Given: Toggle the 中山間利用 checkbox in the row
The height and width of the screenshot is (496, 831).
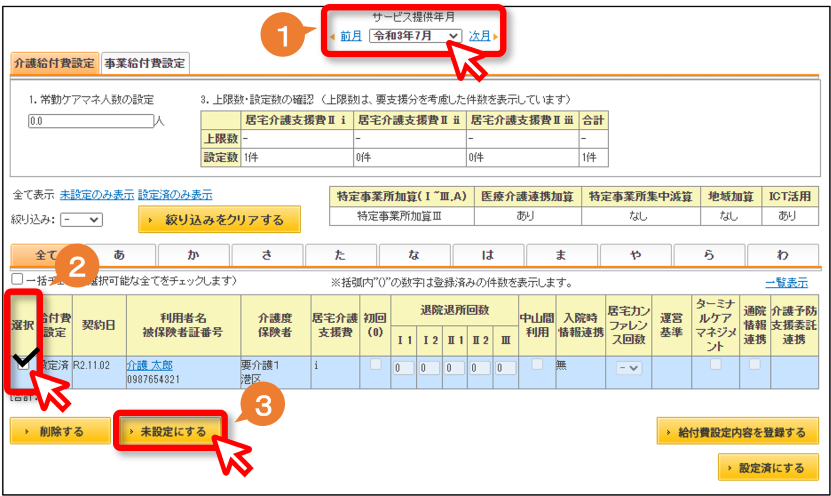Looking at the screenshot, I should point(537,364).
